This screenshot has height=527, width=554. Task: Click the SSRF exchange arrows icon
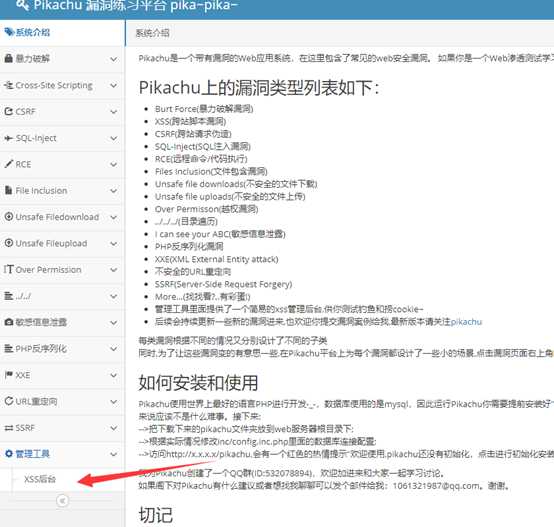coord(8,428)
